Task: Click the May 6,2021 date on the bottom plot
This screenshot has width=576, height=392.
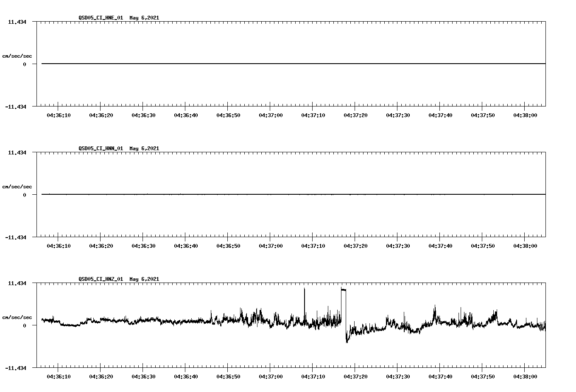Action: click(144, 280)
